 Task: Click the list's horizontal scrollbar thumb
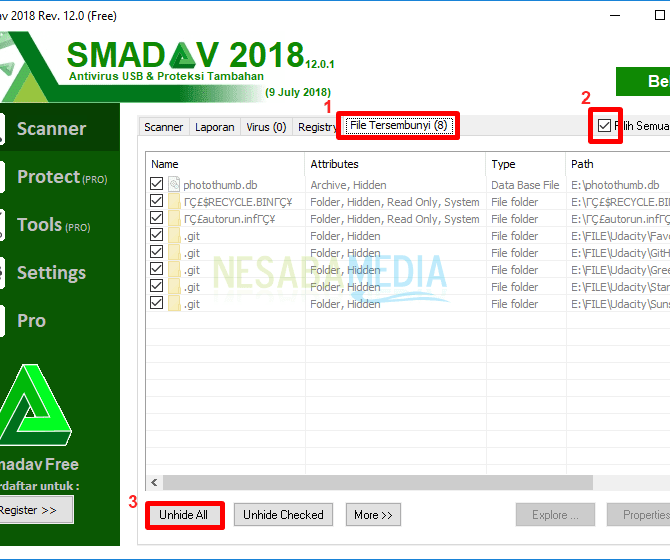(x=378, y=483)
